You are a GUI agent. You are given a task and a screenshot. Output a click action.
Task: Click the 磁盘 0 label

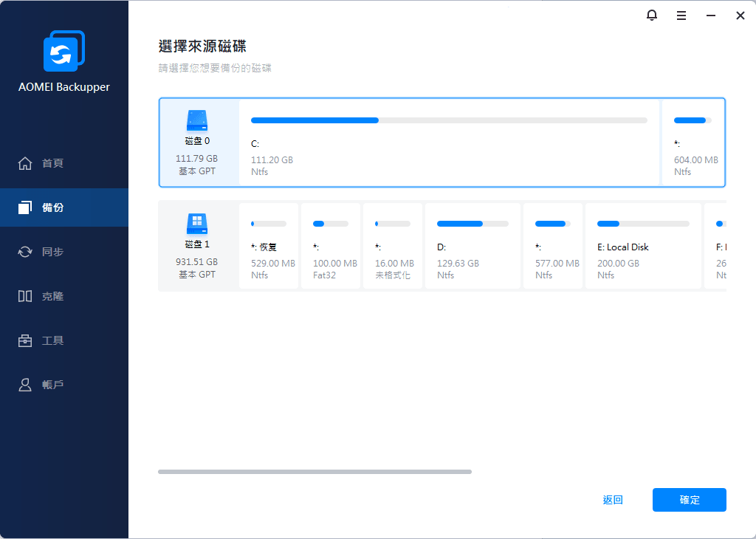coord(196,141)
